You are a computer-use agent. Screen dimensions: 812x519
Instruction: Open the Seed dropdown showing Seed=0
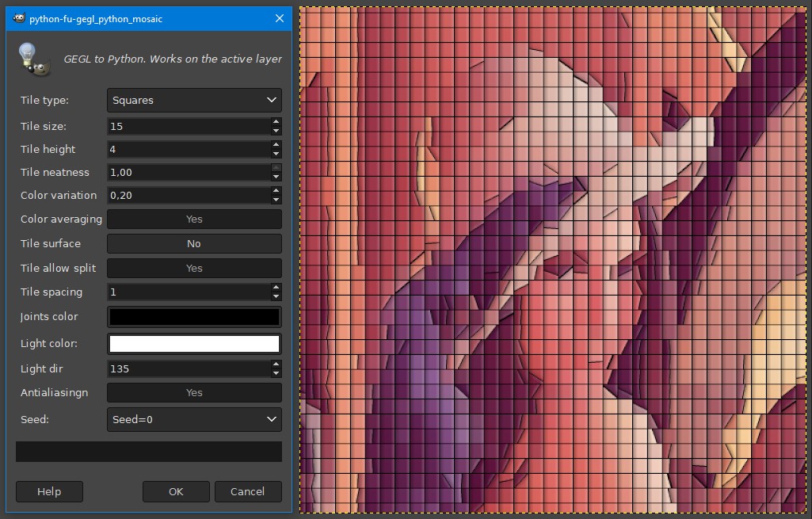[194, 419]
